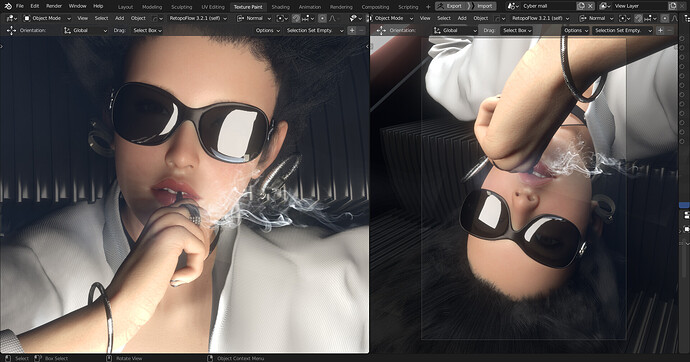Switch to the Shading workspace tab
690x362 pixels.
click(x=280, y=7)
